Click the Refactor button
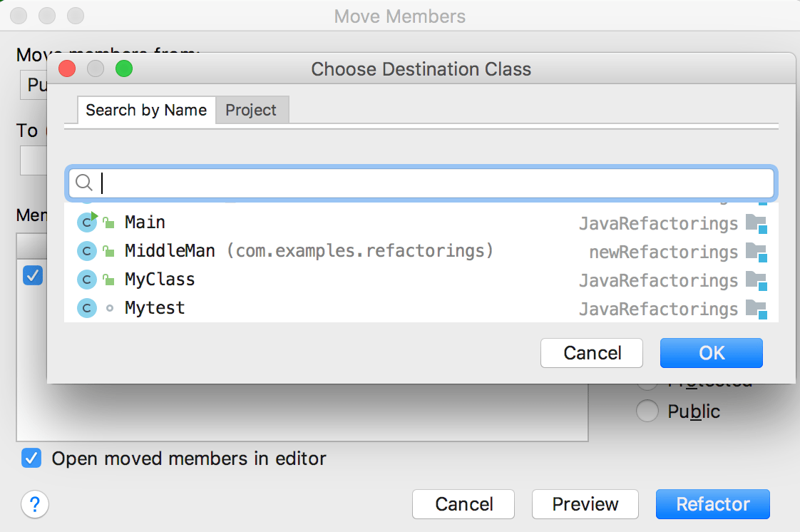 [x=712, y=504]
